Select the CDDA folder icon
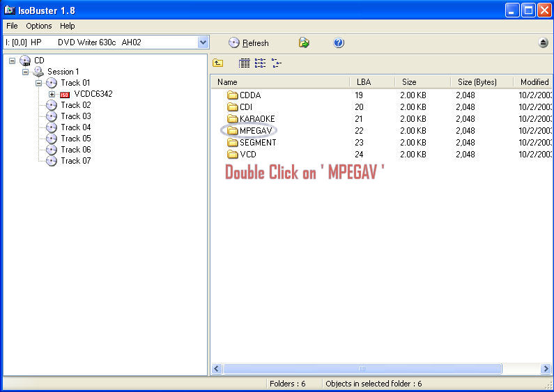Screen dimensions: 554x392 click(233, 95)
